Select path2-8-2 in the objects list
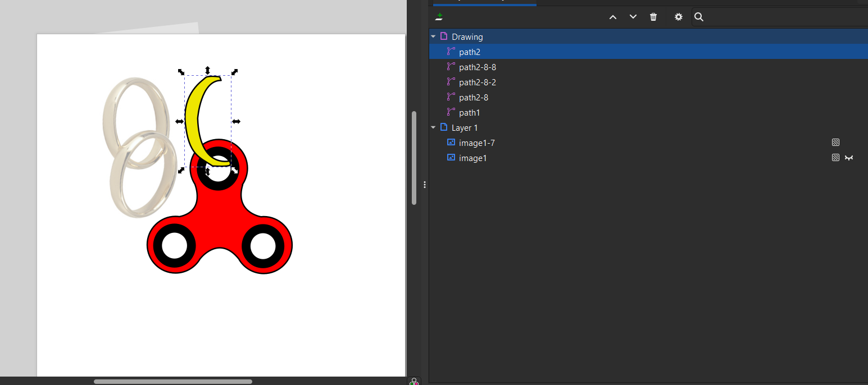 [x=477, y=82]
